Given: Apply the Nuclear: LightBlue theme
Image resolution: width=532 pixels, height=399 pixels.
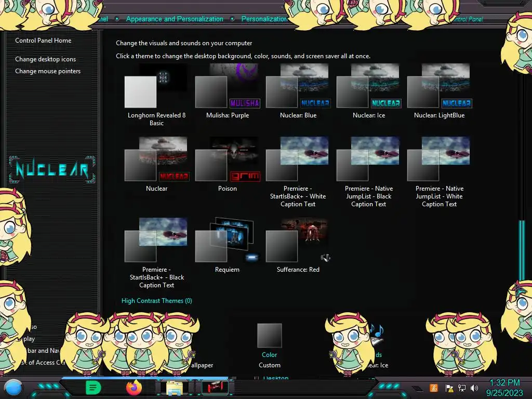Looking at the screenshot, I should (440, 91).
